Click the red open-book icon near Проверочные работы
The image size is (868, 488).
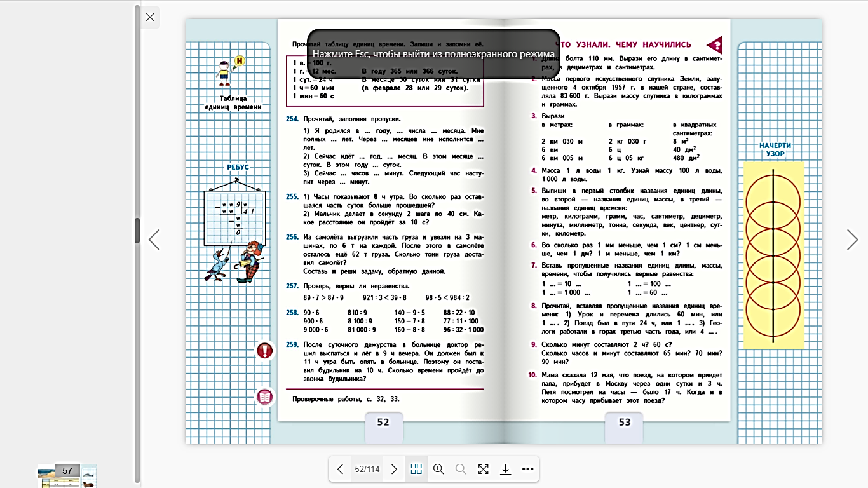click(x=265, y=398)
